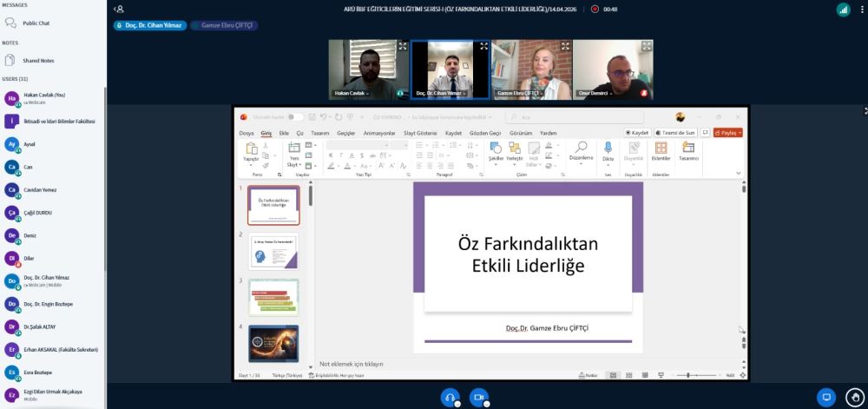Click the headset audio button

[x=450, y=397]
